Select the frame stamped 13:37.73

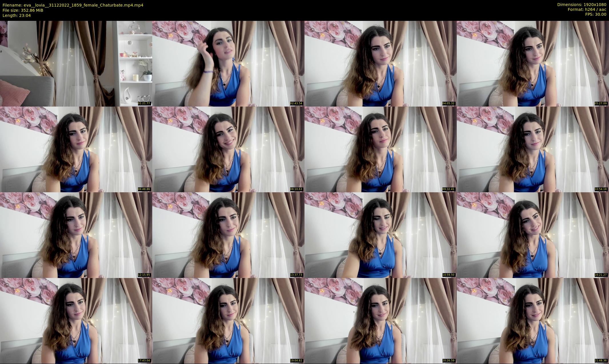tap(228, 235)
